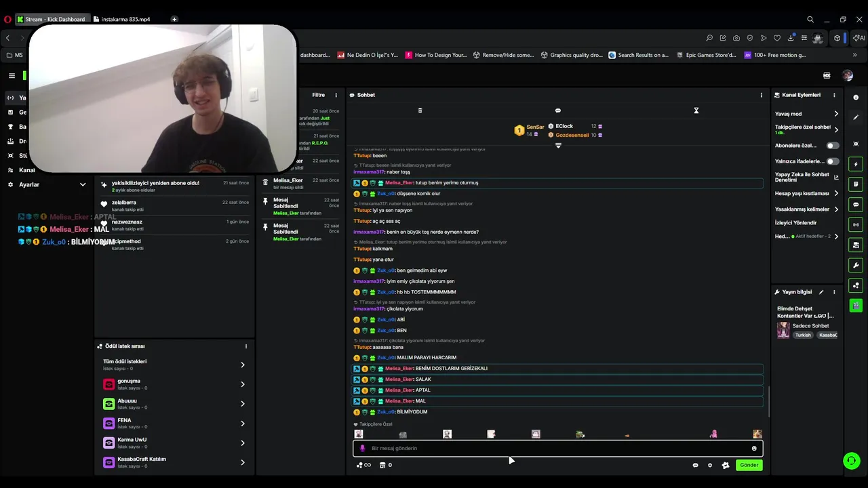The image size is (868, 488).
Task: Open 100+ Free motion bookmark
Action: point(775,55)
